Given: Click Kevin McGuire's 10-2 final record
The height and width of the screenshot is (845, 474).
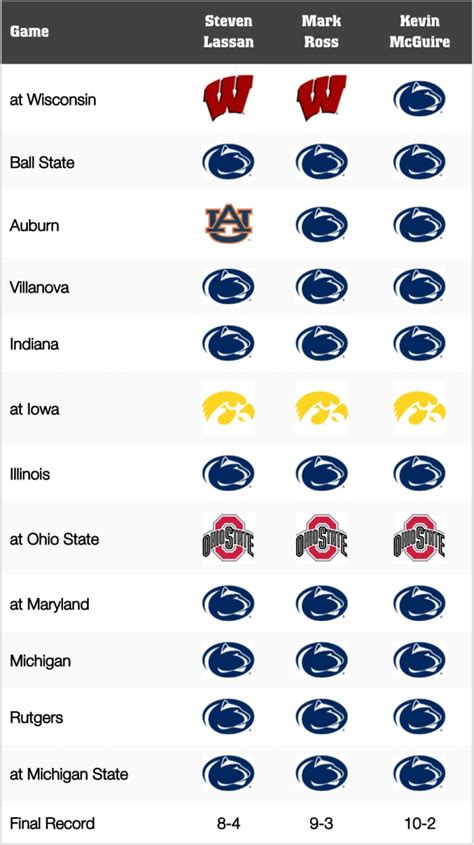Looking at the screenshot, I should (419, 823).
